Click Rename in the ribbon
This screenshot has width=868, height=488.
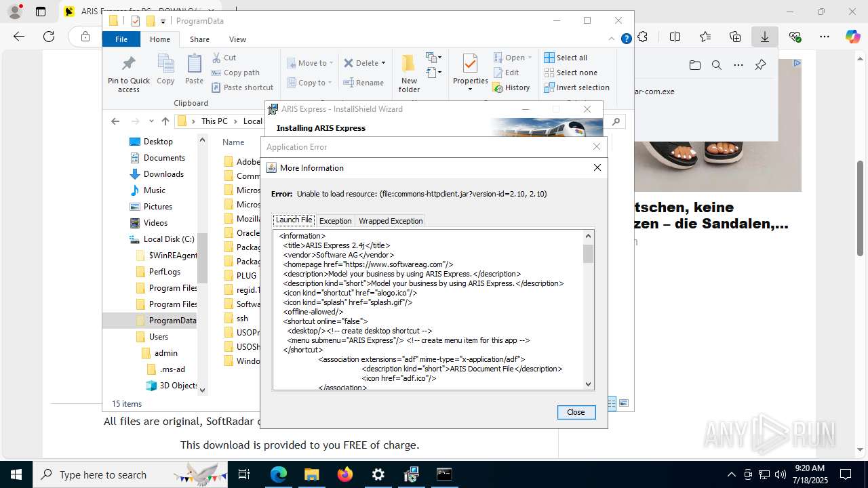pos(363,83)
